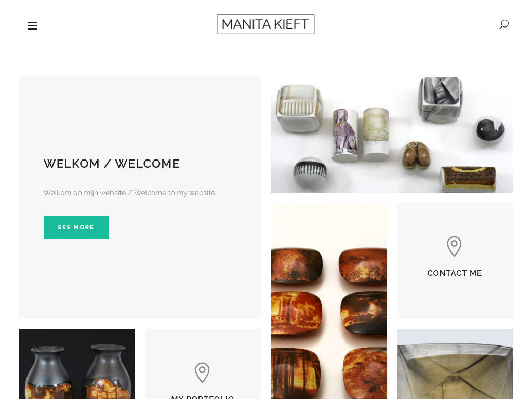The height and width of the screenshot is (399, 532).
Task: Click the brown shoes object in the photo
Action: pos(416,155)
